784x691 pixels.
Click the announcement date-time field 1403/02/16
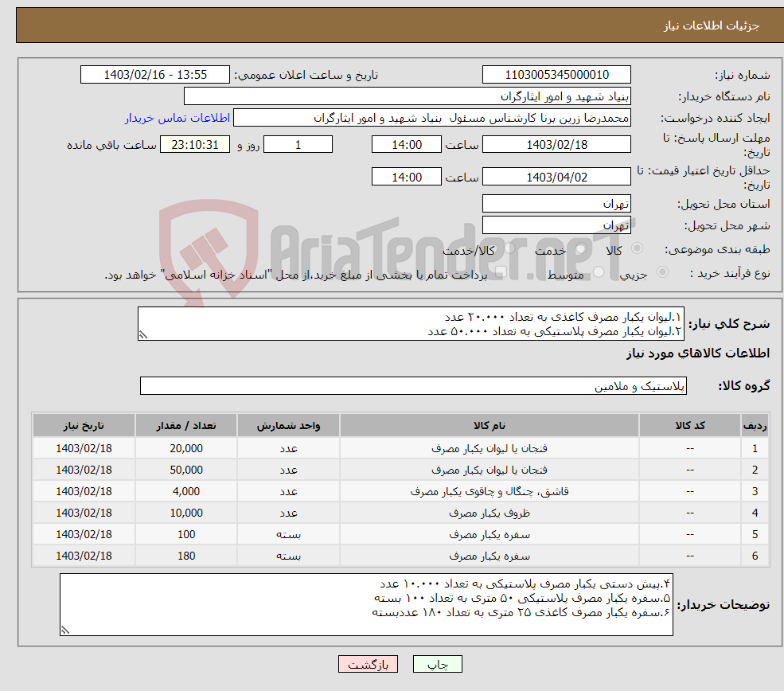155,75
